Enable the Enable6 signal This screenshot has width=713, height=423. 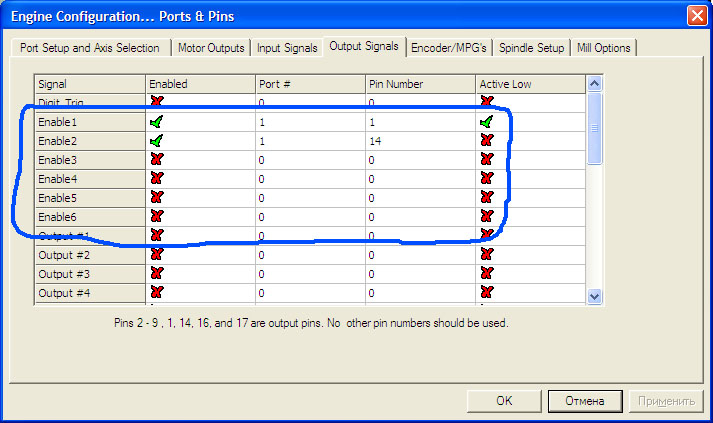[157, 217]
